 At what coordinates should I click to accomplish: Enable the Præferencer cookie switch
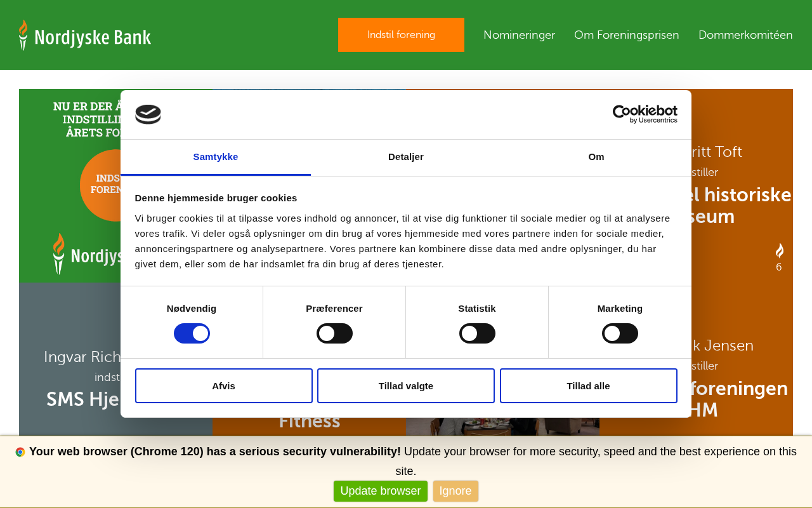click(334, 333)
